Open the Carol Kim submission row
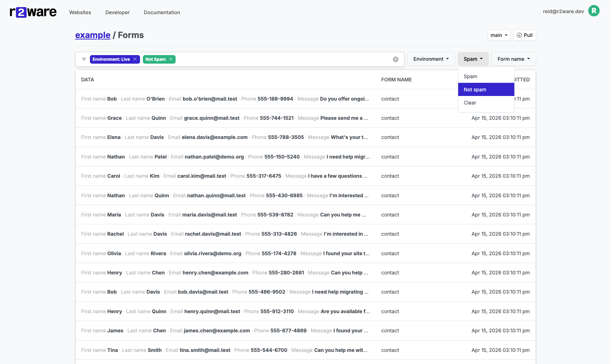Viewport: 611px width, 364px height. 305,176
